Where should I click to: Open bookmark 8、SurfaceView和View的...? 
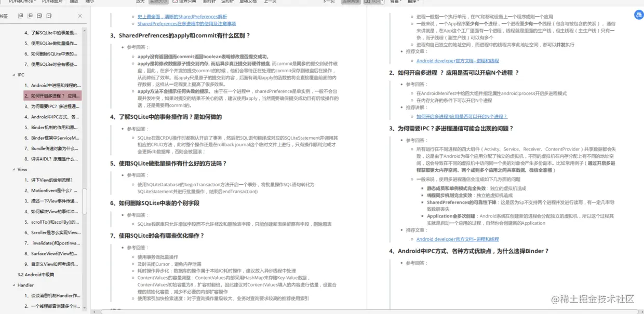point(52,254)
